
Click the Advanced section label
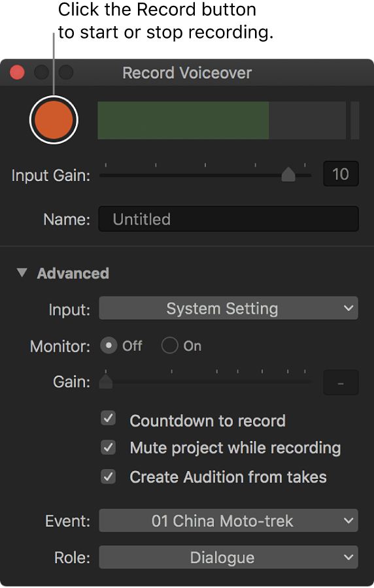tap(73, 273)
